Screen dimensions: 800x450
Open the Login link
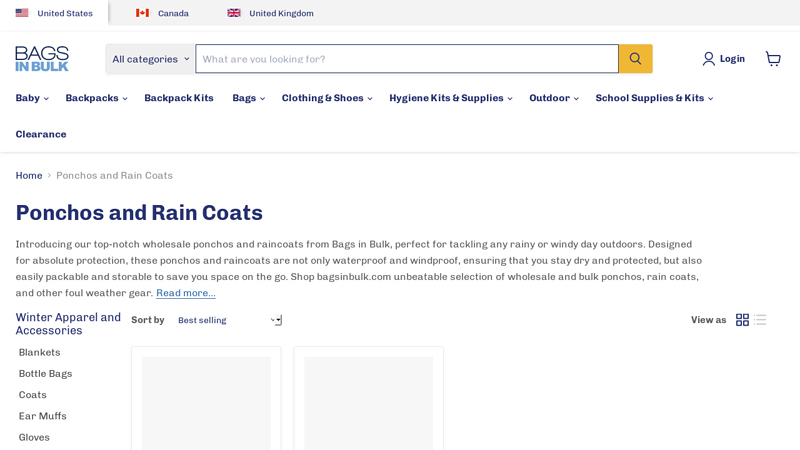click(732, 59)
